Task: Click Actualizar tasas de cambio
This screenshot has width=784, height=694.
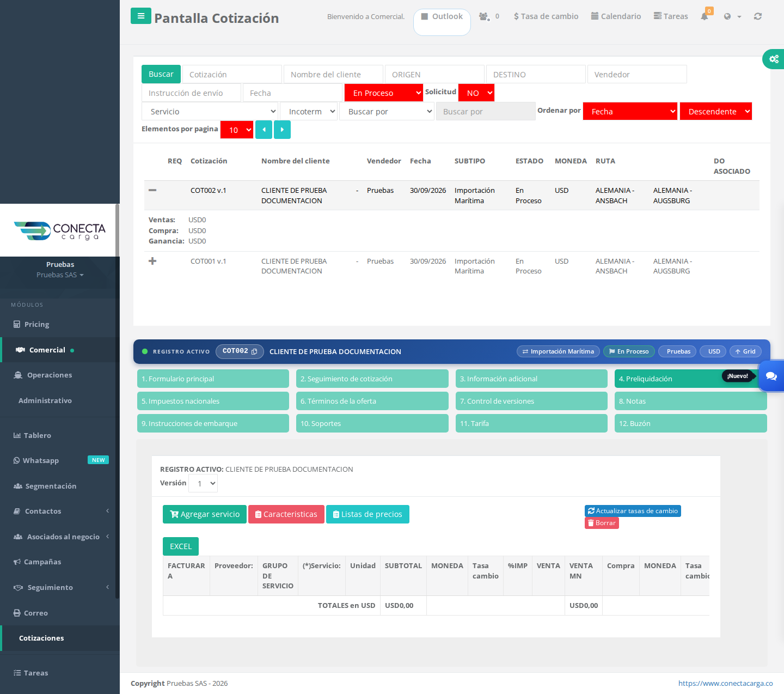Action: click(x=633, y=511)
